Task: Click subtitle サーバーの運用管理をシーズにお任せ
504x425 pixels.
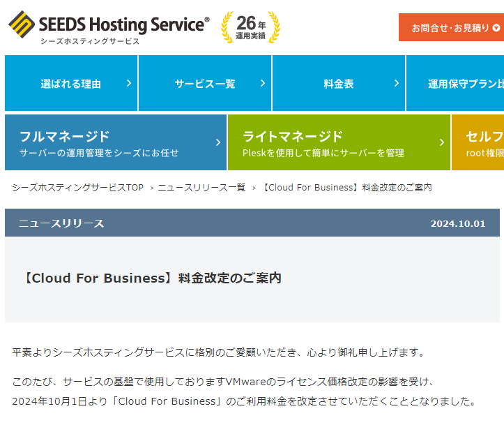Action: coord(99,153)
